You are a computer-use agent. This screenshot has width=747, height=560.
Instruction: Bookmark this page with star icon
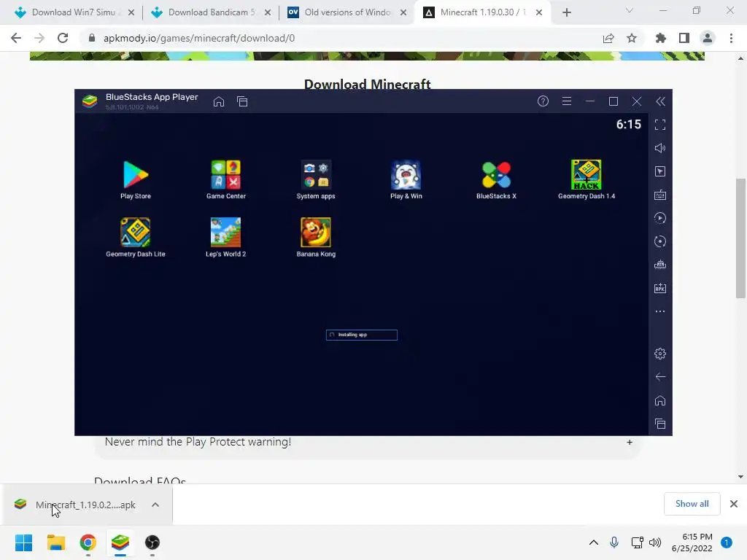[x=632, y=38]
